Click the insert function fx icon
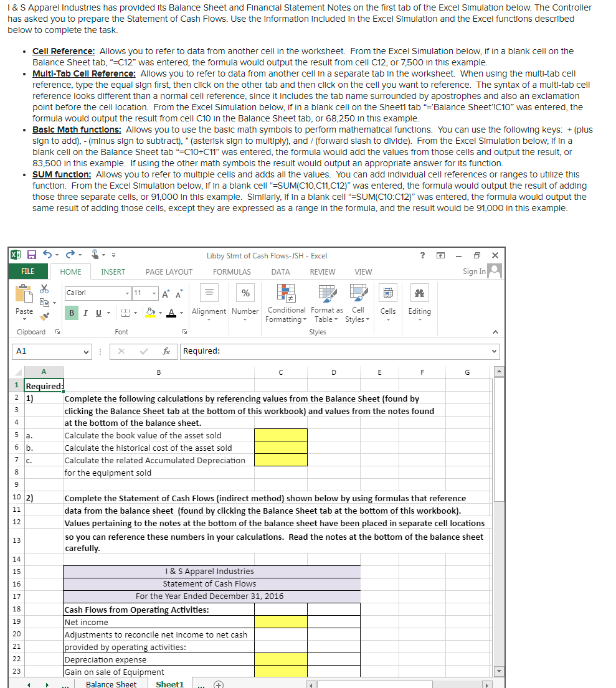This screenshot has height=688, width=616. click(x=166, y=351)
